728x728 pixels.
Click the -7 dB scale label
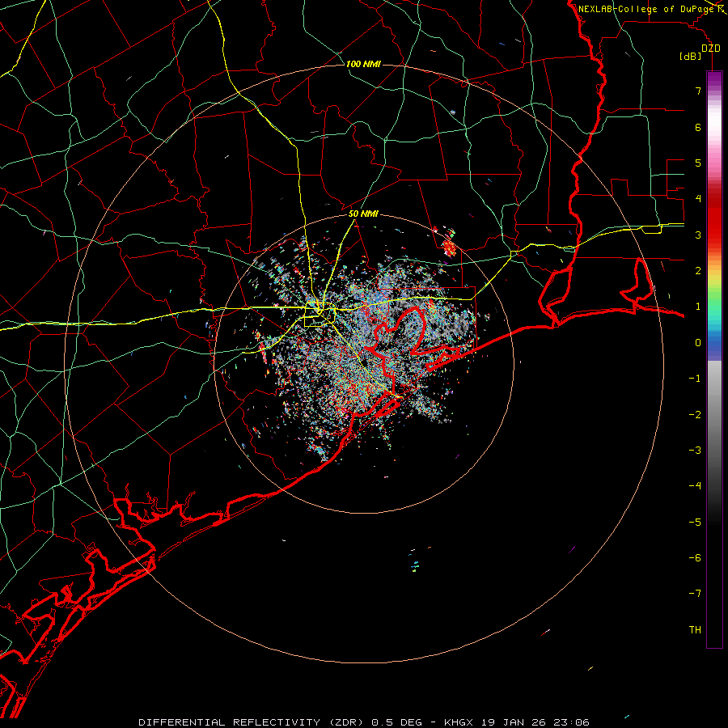695,594
